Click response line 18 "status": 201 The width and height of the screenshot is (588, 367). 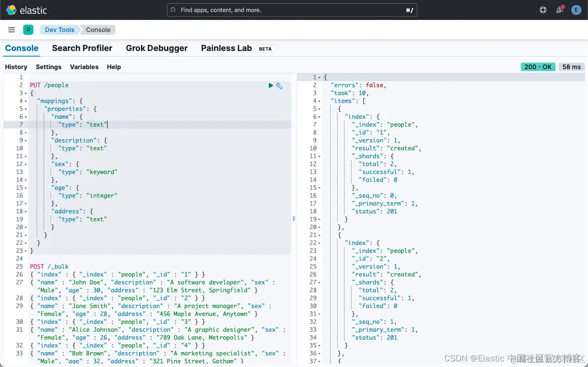pos(374,212)
